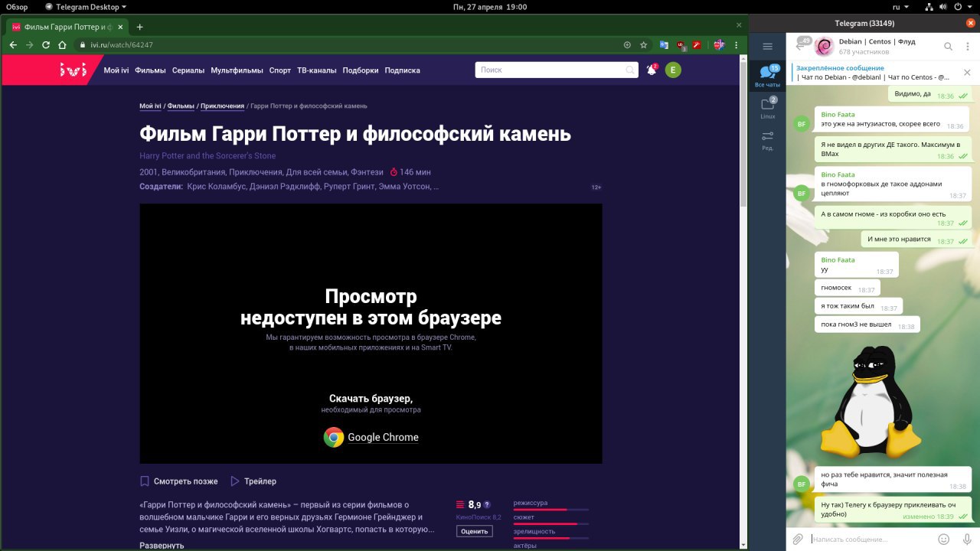Open Приключения breadcrumb link

[222, 106]
